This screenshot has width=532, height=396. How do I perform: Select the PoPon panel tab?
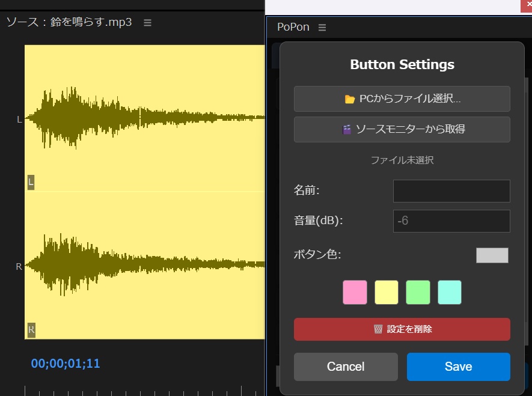[x=293, y=28]
